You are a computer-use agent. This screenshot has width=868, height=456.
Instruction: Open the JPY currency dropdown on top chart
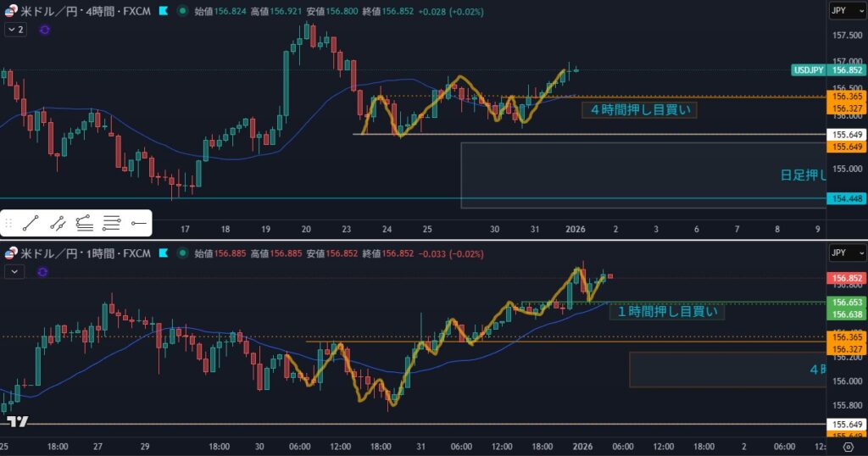[846, 11]
